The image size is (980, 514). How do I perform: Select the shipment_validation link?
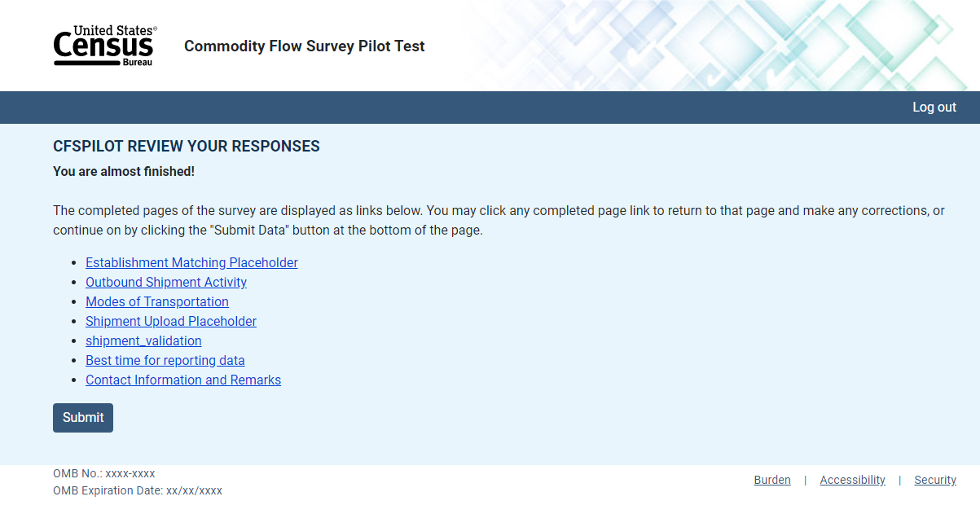coord(143,341)
